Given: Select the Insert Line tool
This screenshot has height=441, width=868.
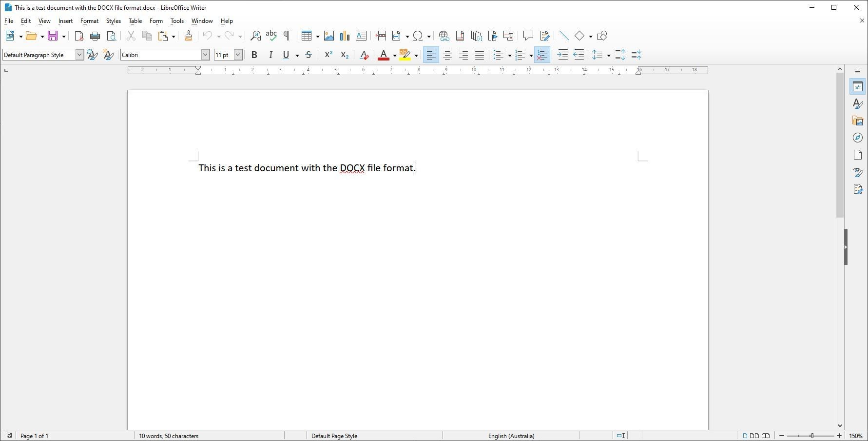Looking at the screenshot, I should pyautogui.click(x=564, y=36).
